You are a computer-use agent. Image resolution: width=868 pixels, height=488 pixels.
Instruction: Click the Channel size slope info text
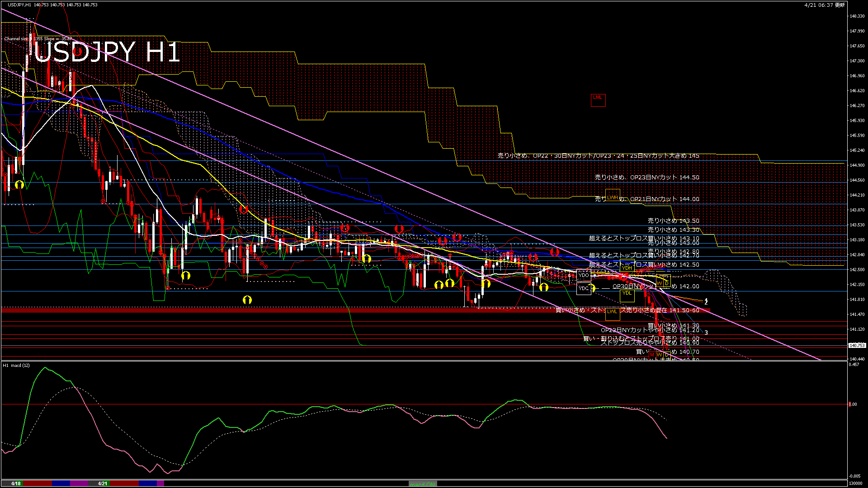click(x=38, y=39)
